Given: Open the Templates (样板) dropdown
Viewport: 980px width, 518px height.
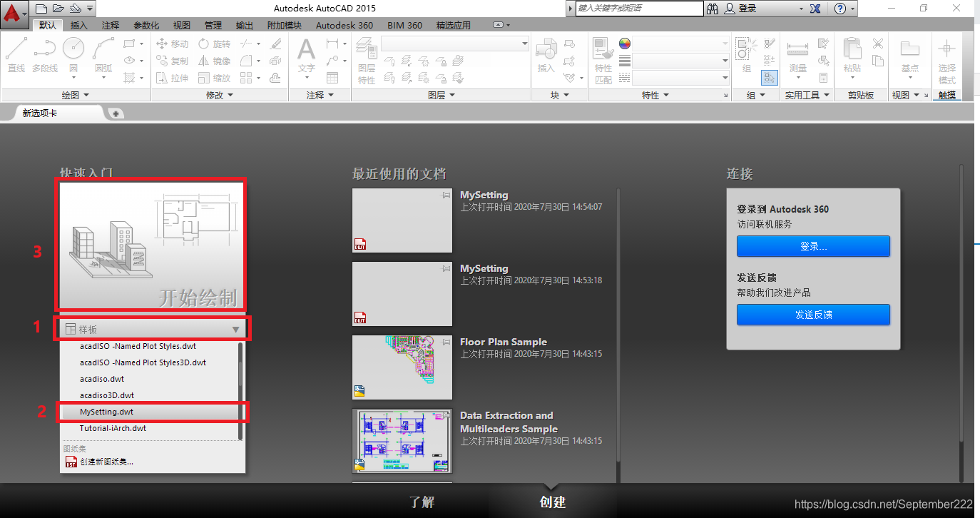Looking at the screenshot, I should (x=153, y=329).
